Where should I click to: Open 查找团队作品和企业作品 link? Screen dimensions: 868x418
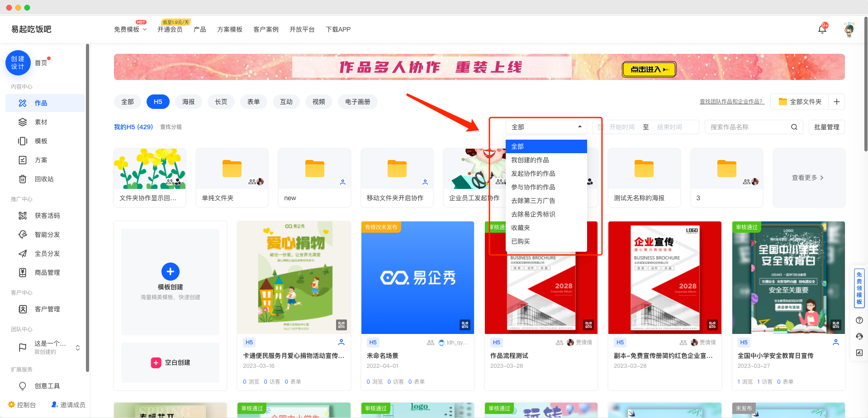[731, 102]
